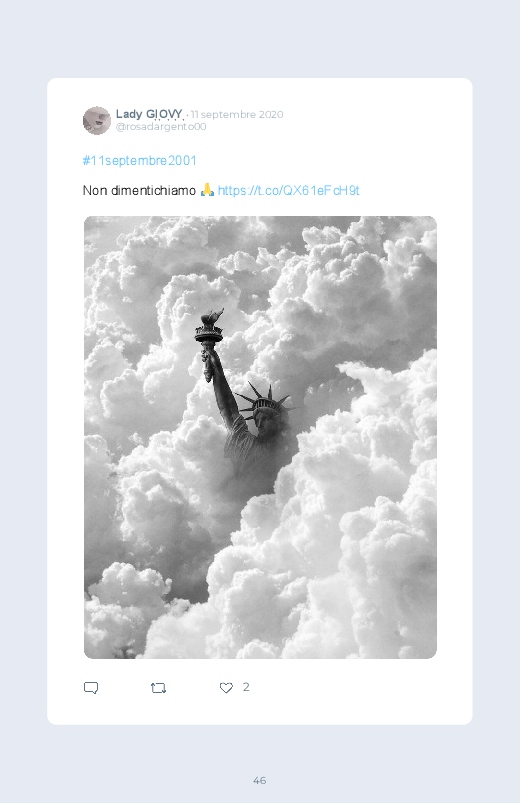
Task: Click the praying hands emoji
Action: (x=207, y=190)
